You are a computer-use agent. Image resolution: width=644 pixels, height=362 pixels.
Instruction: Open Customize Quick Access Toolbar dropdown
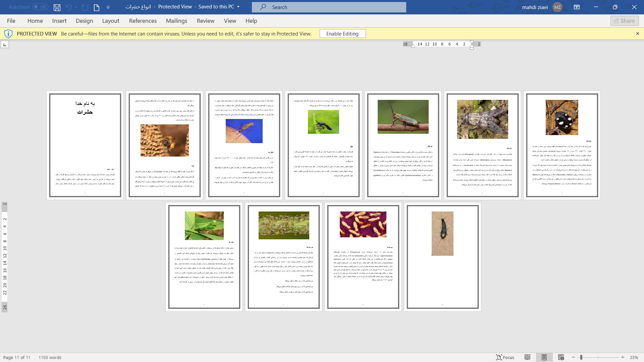pos(108,7)
